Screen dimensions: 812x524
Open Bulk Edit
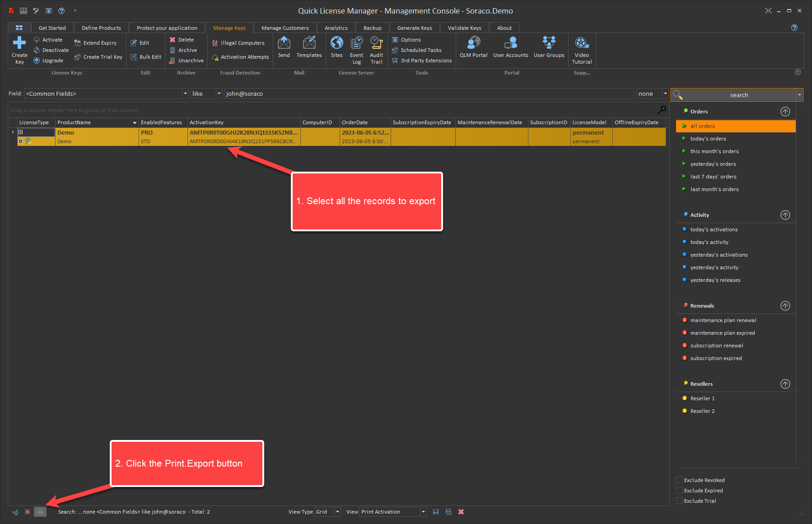pos(146,57)
